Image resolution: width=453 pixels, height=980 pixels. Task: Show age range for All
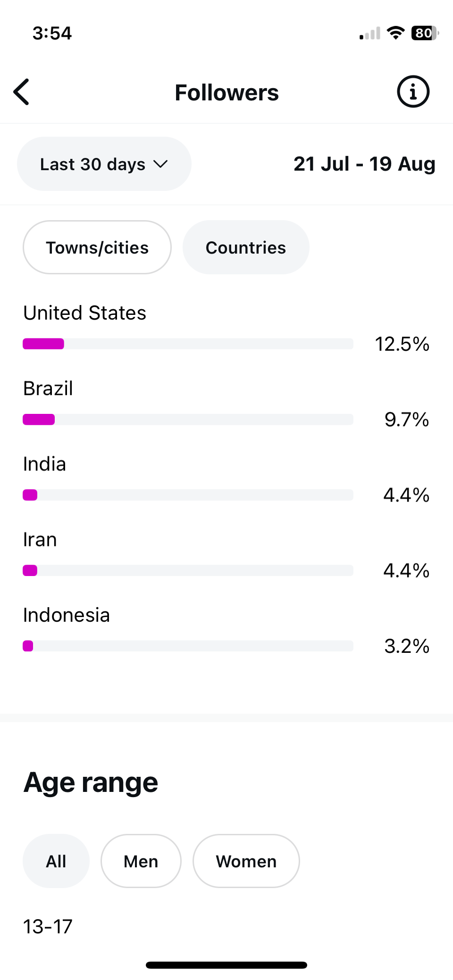click(56, 861)
